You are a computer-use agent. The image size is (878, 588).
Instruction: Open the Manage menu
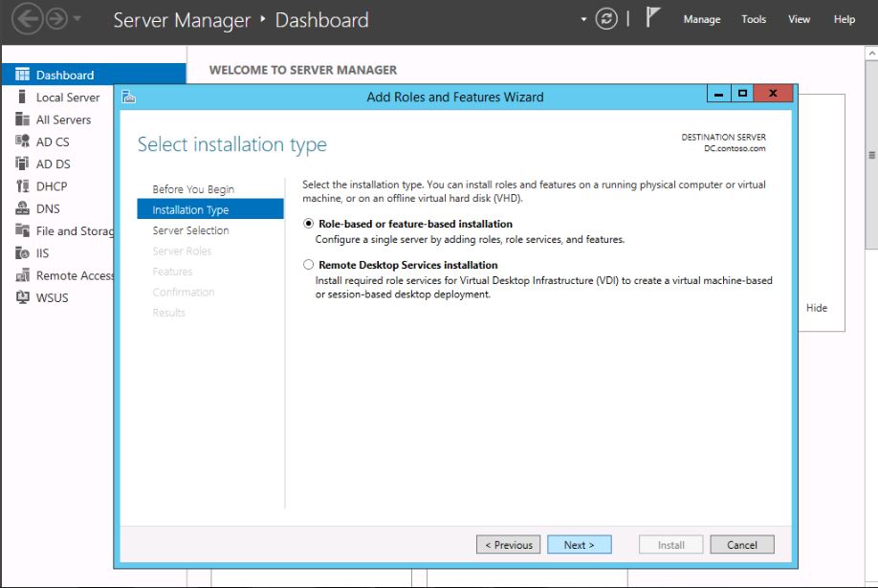click(701, 19)
